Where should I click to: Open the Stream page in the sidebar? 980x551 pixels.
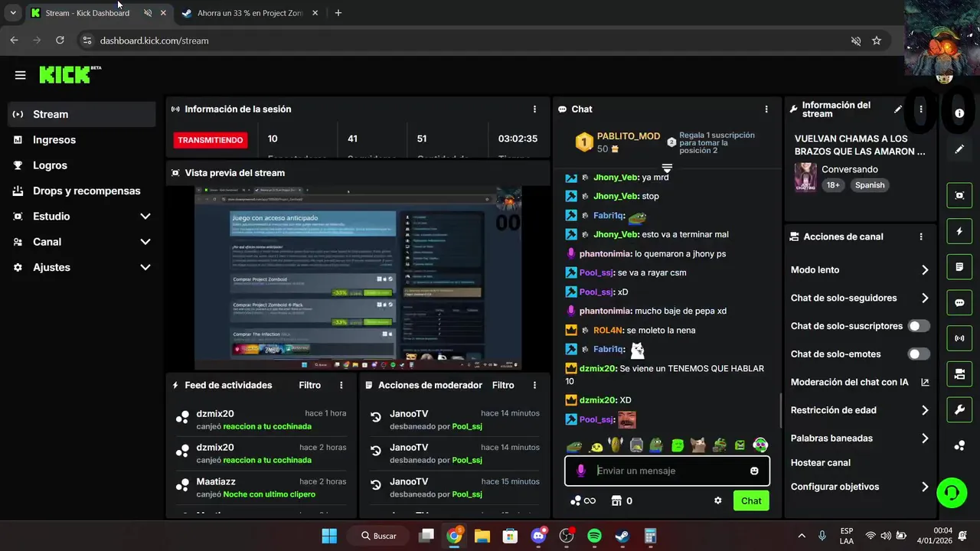coord(81,114)
